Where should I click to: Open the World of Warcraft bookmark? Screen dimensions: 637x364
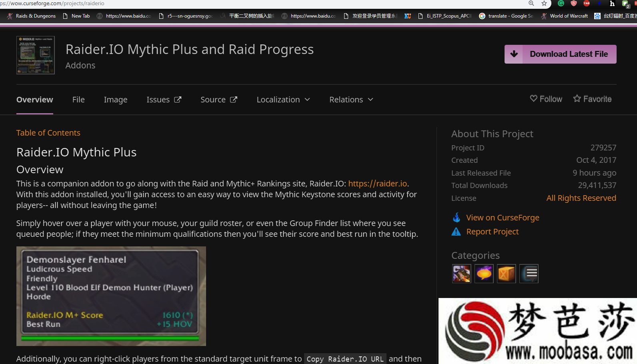pos(564,16)
